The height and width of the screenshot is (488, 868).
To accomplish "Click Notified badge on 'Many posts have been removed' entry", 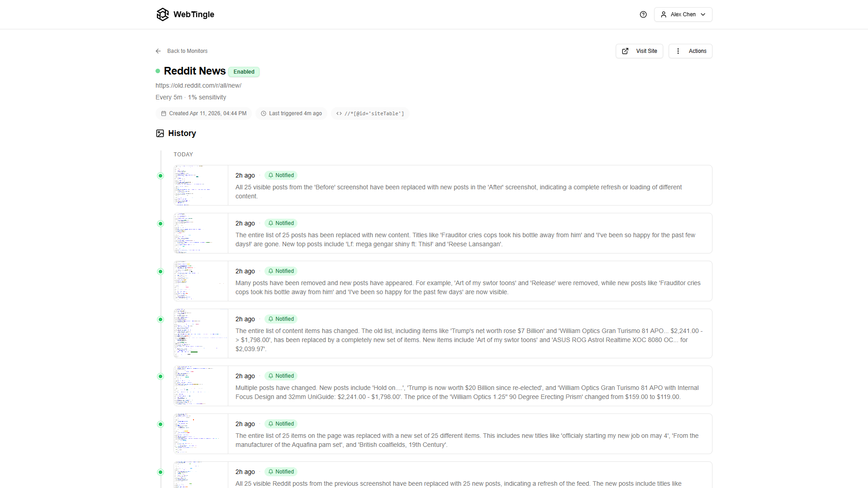I will 281,271.
